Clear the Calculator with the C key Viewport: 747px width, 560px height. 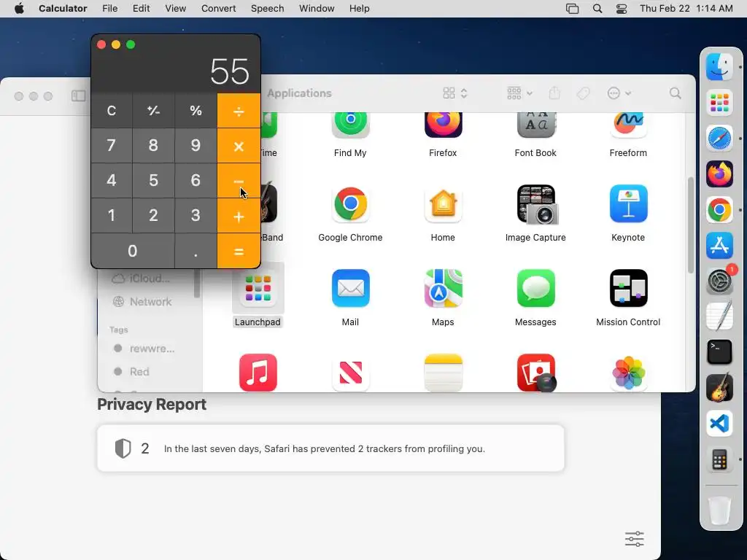(x=112, y=111)
